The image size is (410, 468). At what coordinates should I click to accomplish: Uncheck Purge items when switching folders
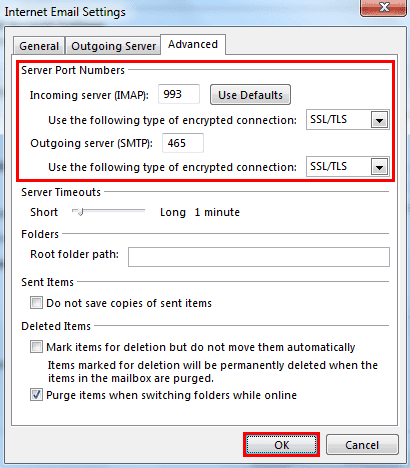(36, 395)
